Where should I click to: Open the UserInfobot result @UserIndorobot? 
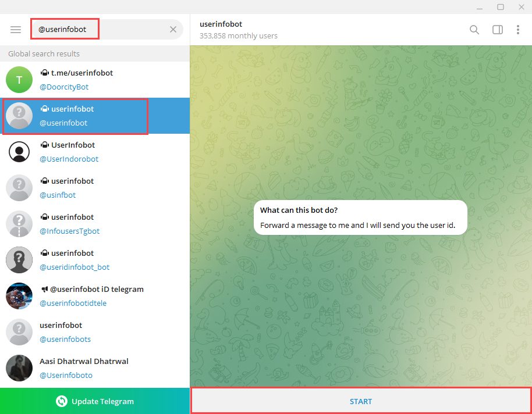click(95, 152)
